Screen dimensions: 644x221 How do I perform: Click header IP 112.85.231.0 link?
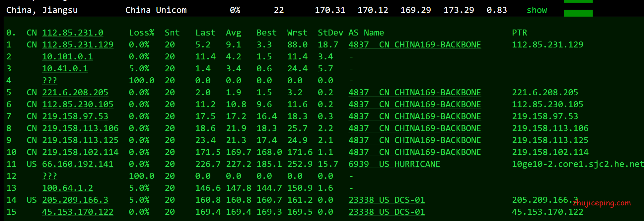click(x=72, y=33)
